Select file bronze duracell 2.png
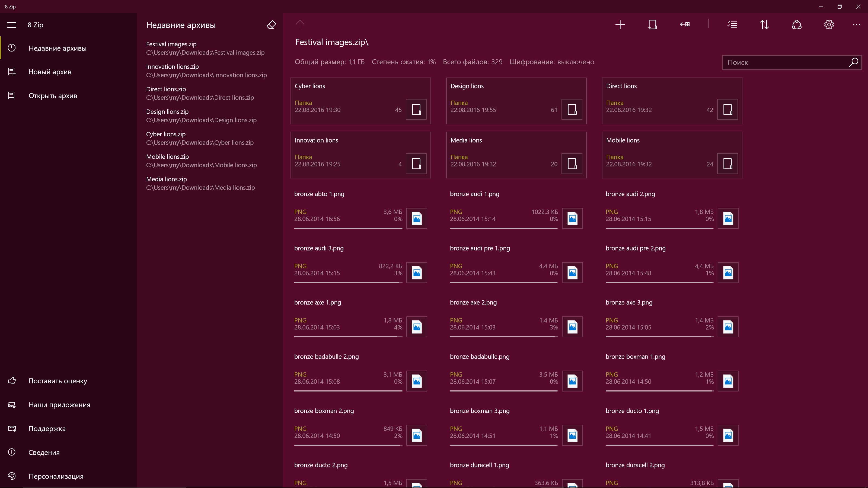The width and height of the screenshot is (868, 488). [672, 473]
